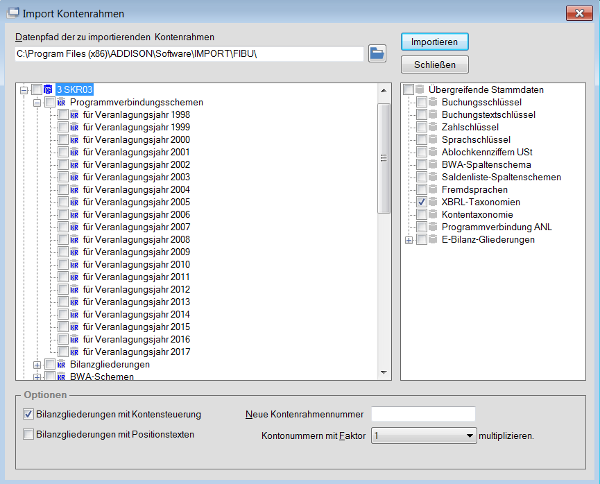Check the Übergreifende Stammdaten checkbox

(x=409, y=90)
